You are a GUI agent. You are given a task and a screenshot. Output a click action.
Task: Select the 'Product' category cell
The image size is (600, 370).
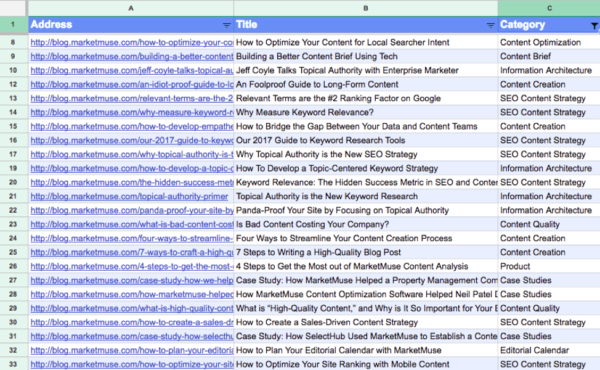[549, 266]
